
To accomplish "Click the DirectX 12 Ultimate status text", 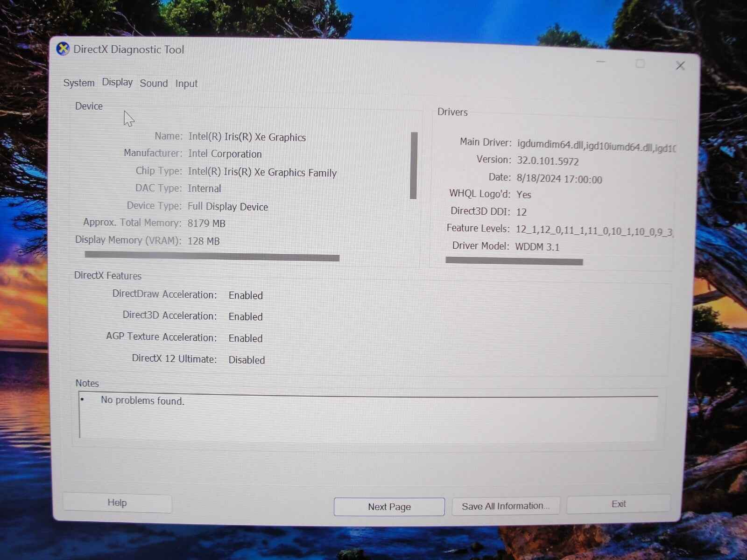I will coord(247,359).
